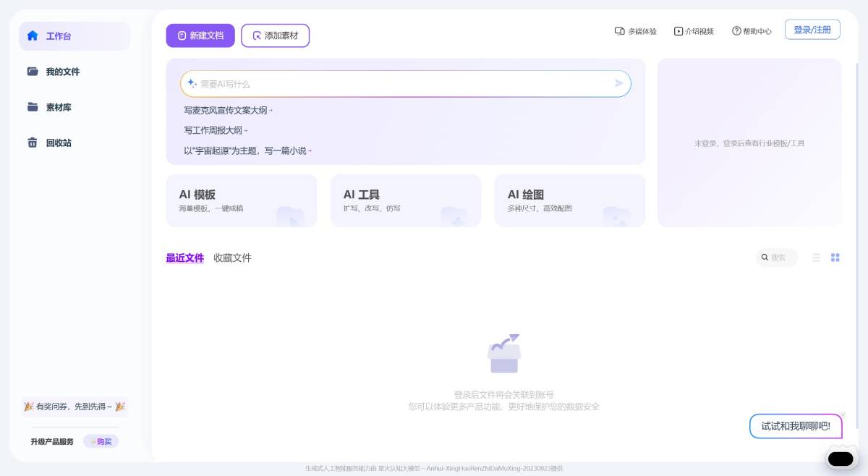Open the AI 绘图 drawing panel

click(569, 200)
